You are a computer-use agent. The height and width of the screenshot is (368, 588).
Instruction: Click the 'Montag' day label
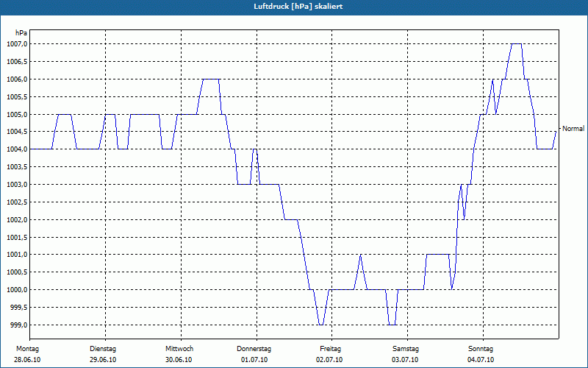point(27,349)
